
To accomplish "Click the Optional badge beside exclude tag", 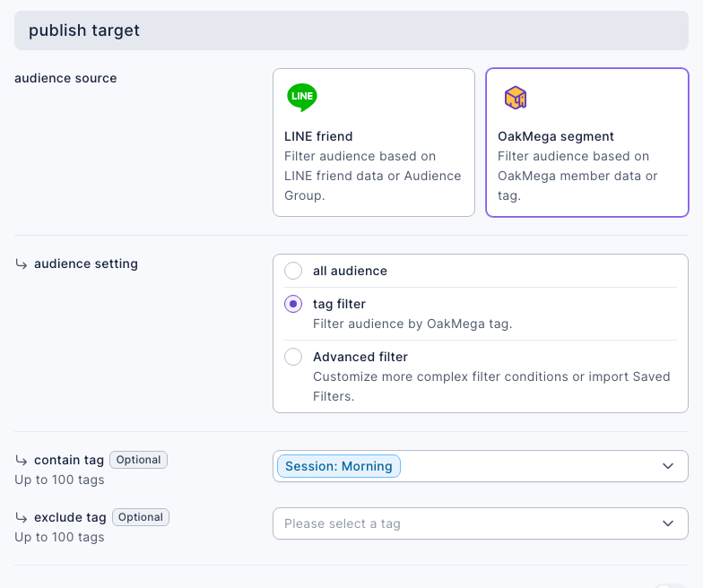I will click(x=141, y=517).
